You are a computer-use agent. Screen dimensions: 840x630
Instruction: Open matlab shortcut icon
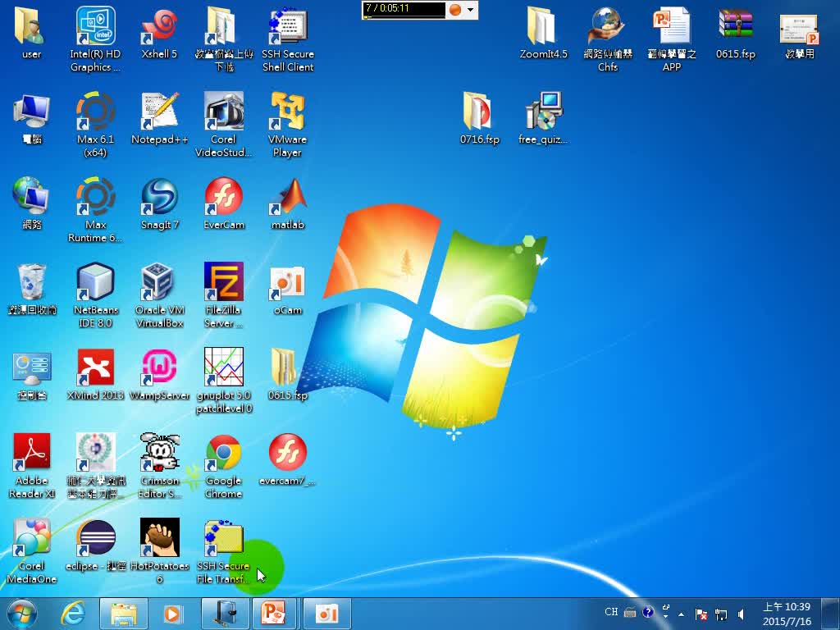point(288,204)
